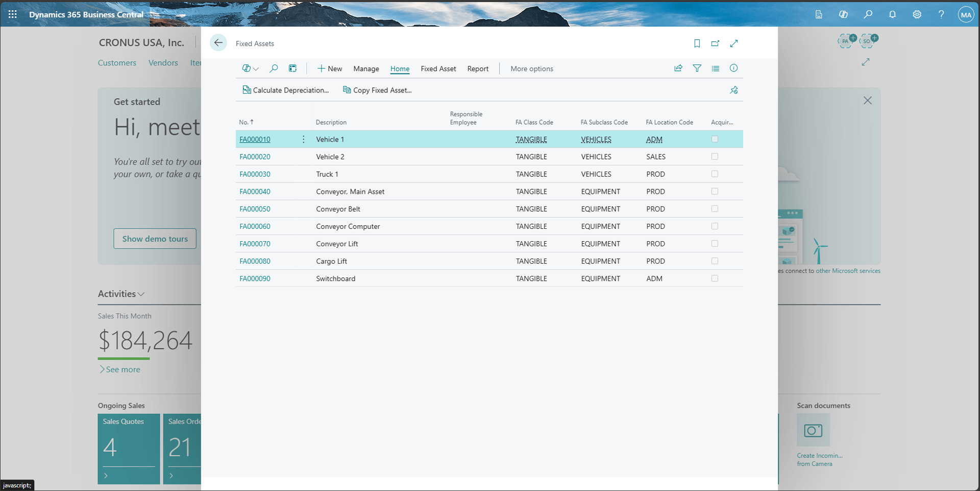Unpin the action bar with the pin icon
This screenshot has width=980, height=491.
734,90
